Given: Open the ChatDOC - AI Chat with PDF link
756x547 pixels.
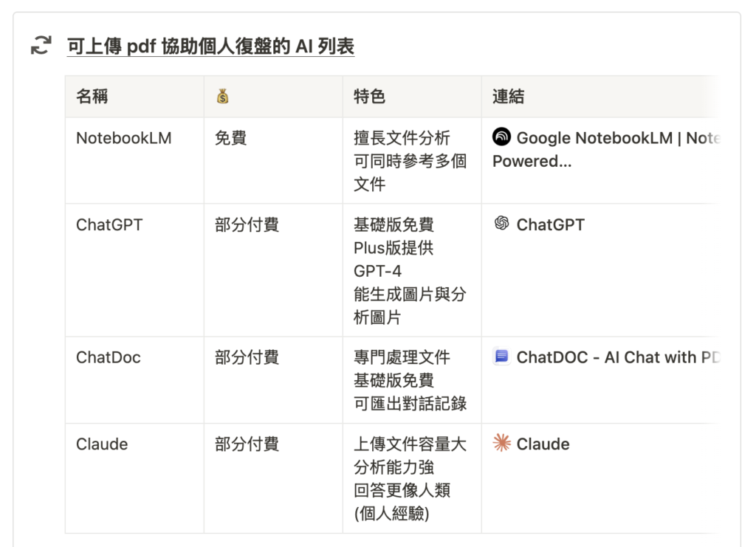Looking at the screenshot, I should click(619, 357).
